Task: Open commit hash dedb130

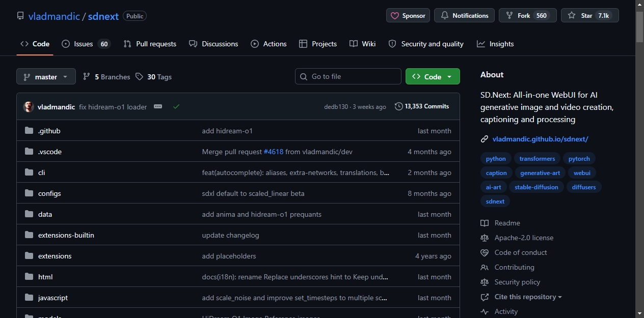Action: pos(336,107)
